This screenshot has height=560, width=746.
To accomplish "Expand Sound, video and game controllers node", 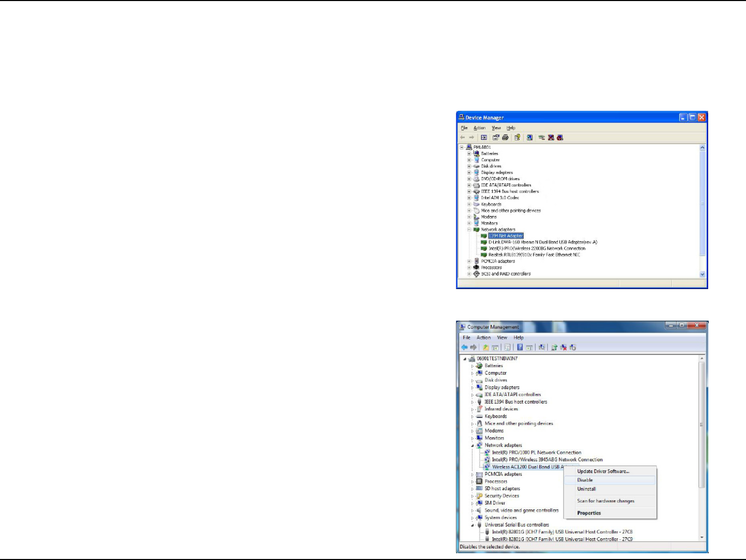I will 472,510.
